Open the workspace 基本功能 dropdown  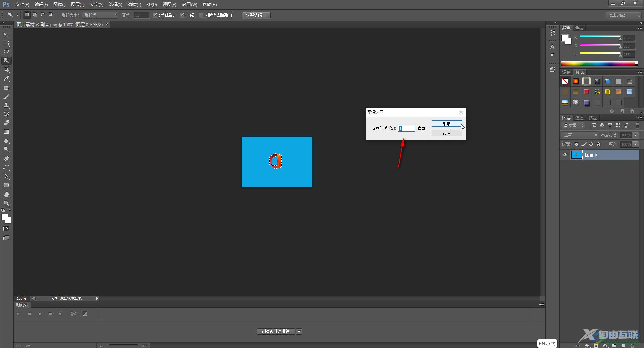pos(624,15)
